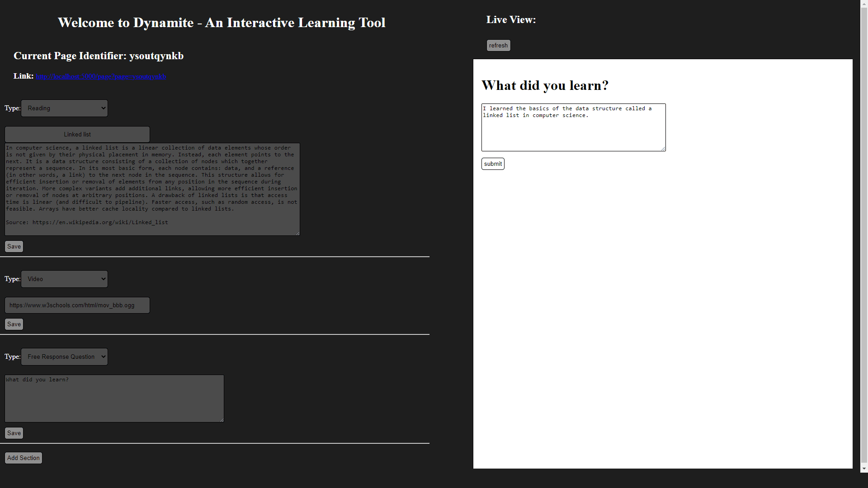Screen dimensions: 868x488
Task: Click the video URL input field
Action: (77, 305)
